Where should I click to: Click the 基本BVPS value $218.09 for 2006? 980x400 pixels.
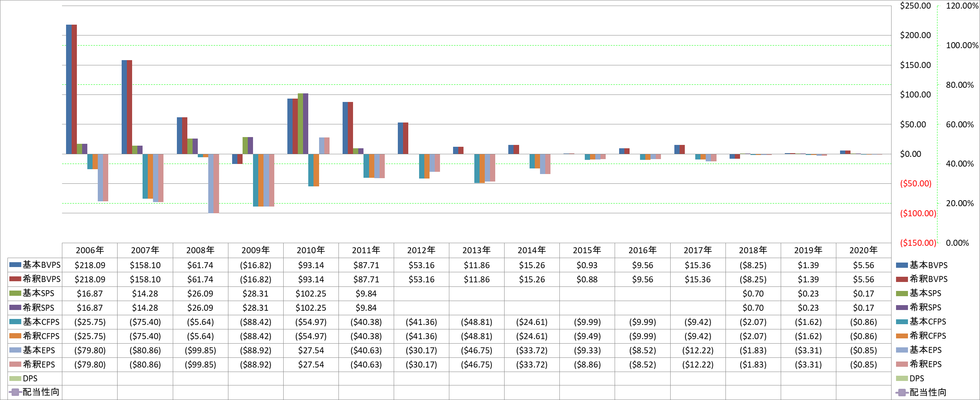pos(90,265)
